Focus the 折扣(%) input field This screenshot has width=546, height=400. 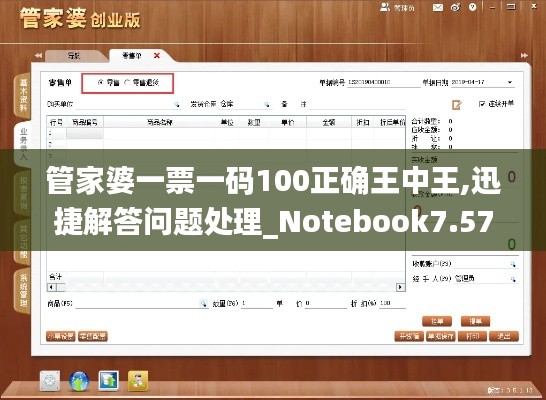(x=392, y=304)
